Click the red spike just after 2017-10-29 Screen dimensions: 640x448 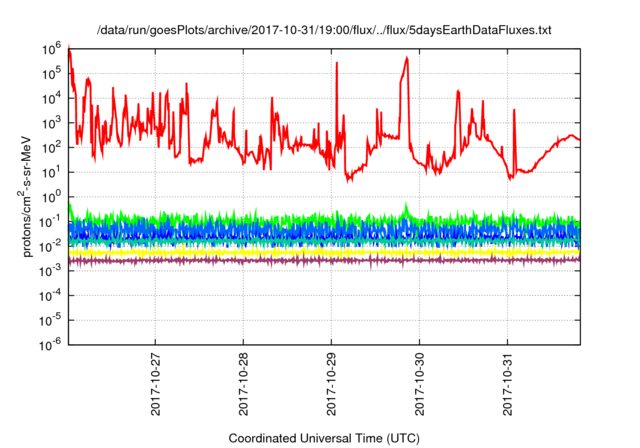point(337,65)
